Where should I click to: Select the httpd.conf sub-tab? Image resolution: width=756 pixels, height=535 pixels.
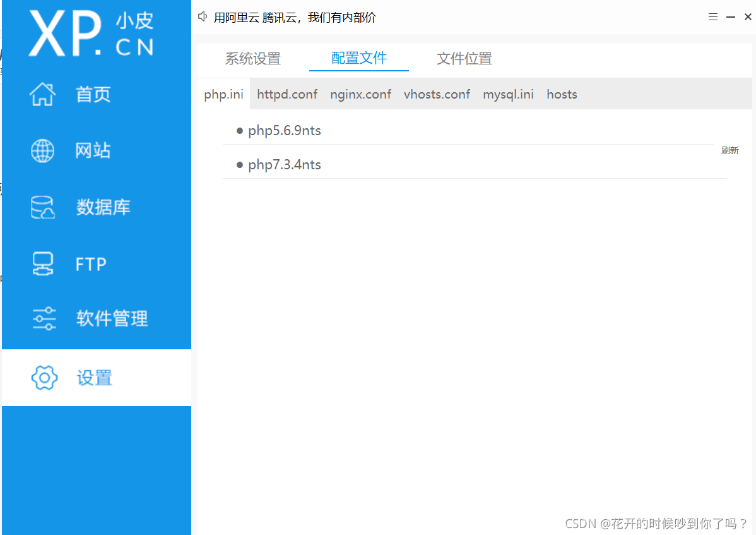click(287, 94)
